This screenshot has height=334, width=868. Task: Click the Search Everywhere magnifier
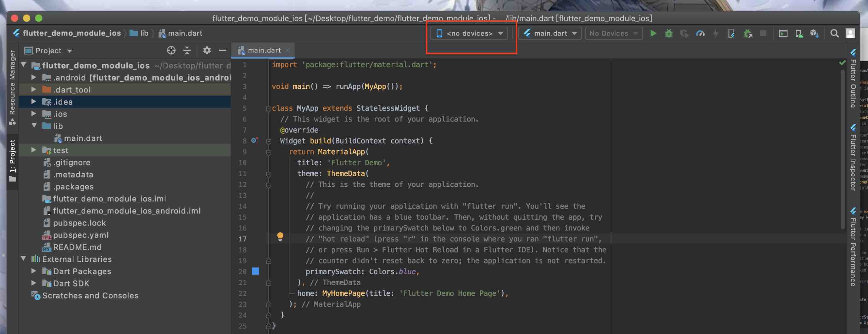pyautogui.click(x=834, y=33)
